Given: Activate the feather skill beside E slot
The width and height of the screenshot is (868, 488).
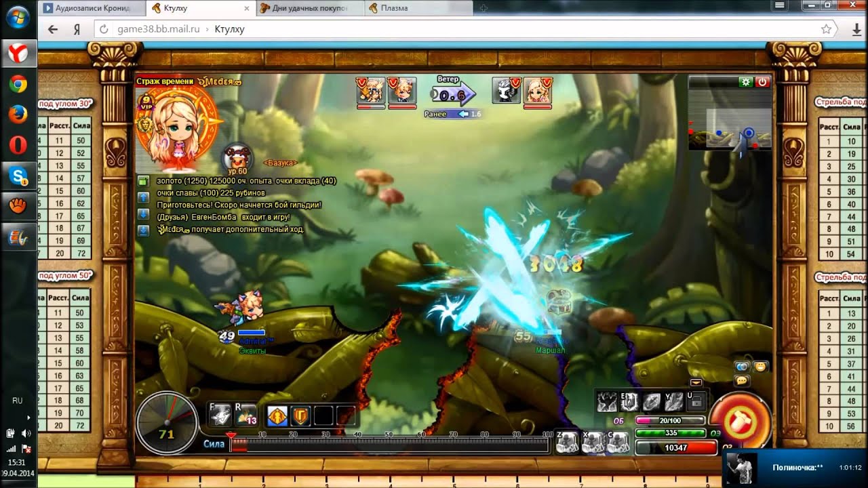Looking at the screenshot, I should [652, 402].
